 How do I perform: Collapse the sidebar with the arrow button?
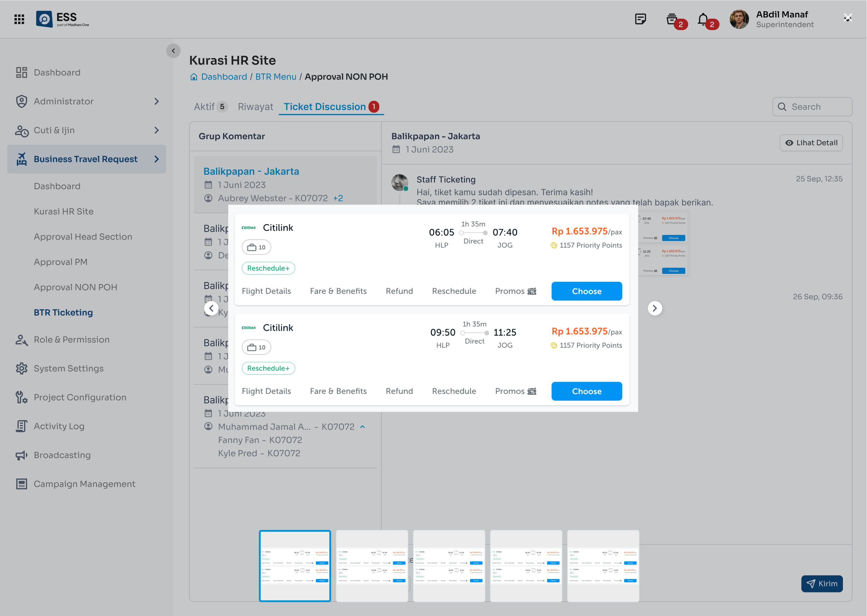(173, 51)
